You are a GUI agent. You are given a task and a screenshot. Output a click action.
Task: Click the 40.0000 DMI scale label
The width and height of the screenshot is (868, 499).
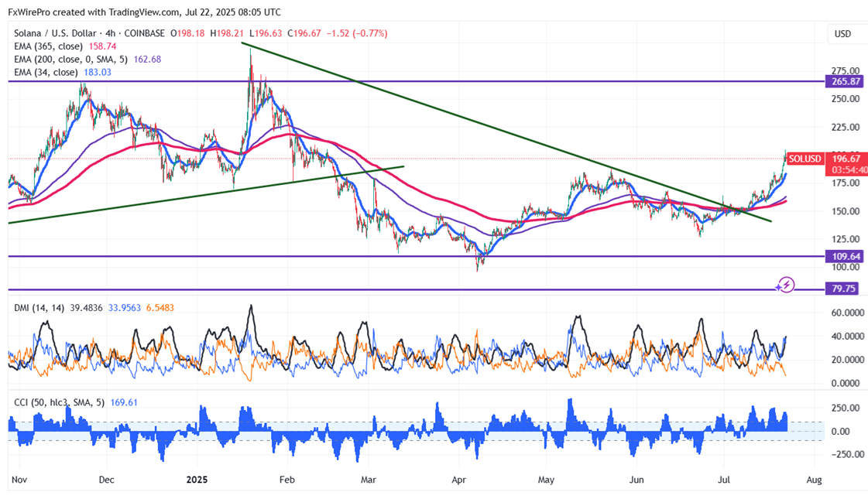[848, 336]
